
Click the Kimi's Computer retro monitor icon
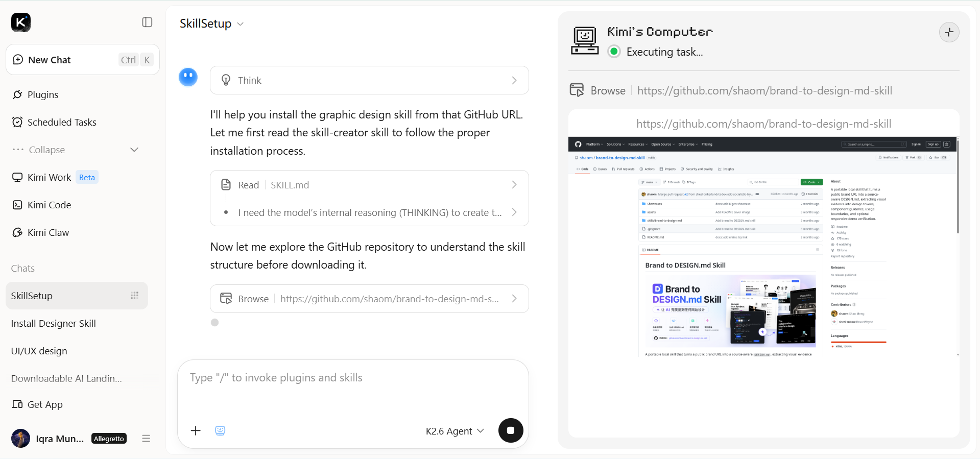tap(585, 41)
